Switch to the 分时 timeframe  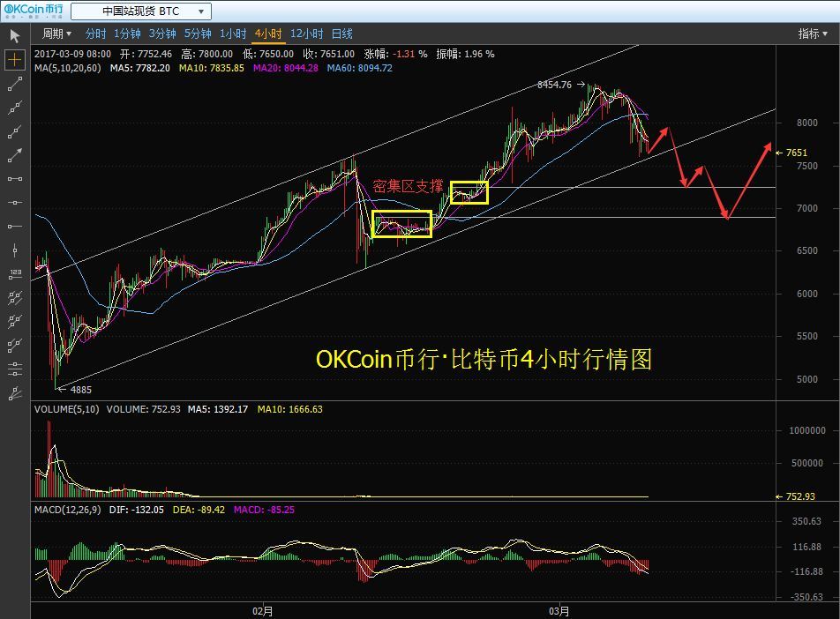coord(95,34)
